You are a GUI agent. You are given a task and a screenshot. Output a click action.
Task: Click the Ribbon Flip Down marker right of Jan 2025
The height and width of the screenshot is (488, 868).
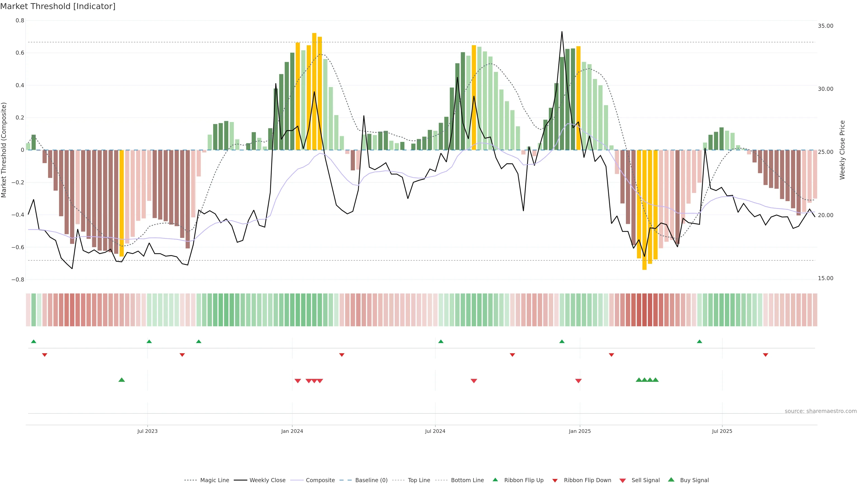(x=611, y=355)
